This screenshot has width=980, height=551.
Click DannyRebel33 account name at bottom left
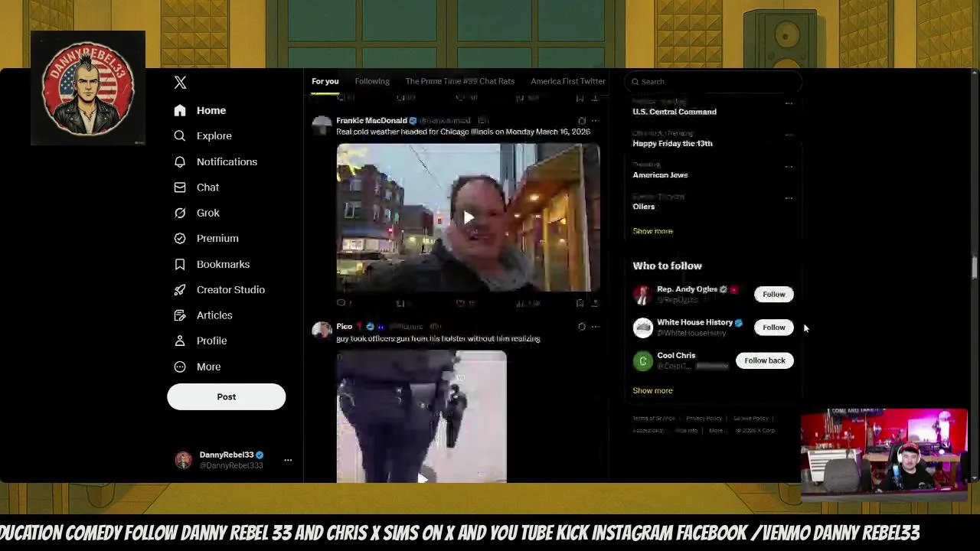(227, 455)
